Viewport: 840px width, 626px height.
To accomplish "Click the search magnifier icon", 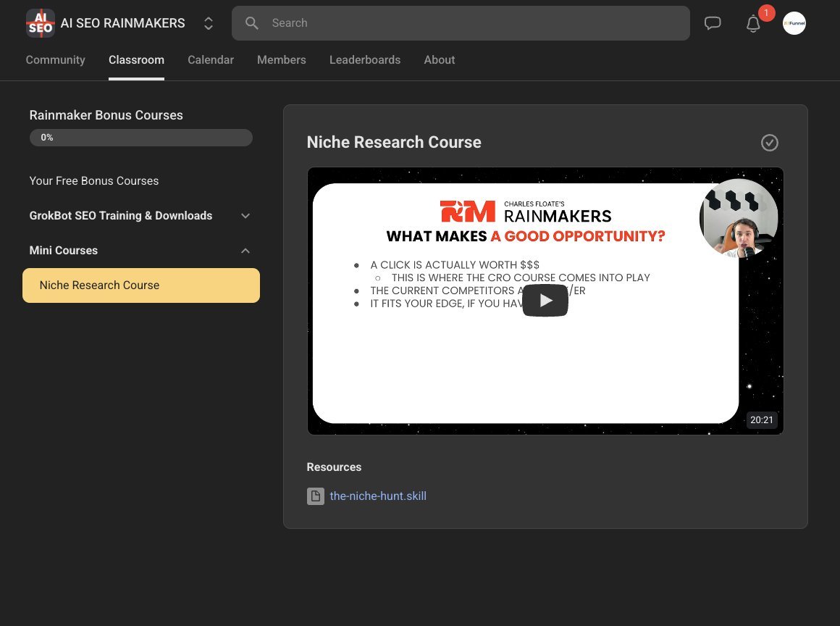I will (251, 23).
